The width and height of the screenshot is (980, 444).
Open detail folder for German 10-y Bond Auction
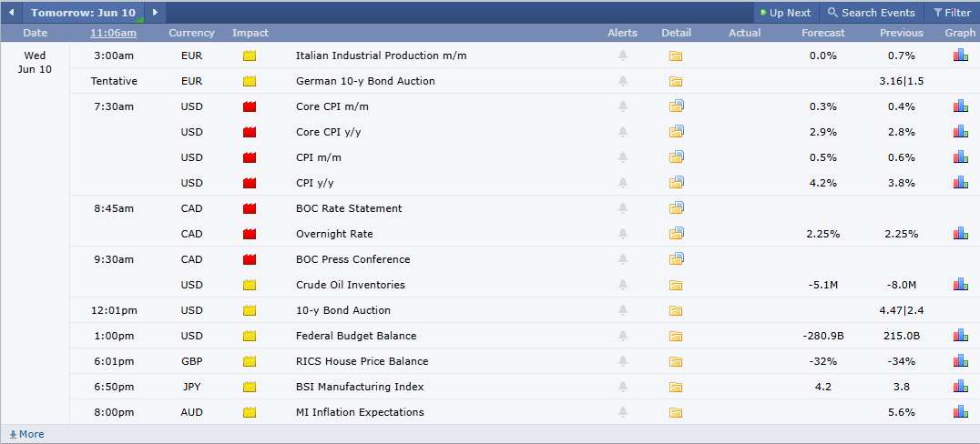pos(676,81)
